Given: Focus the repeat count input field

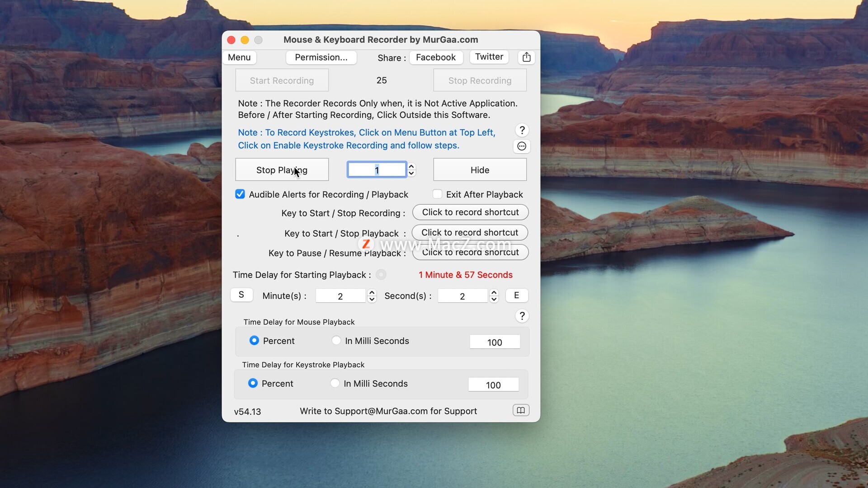Looking at the screenshot, I should point(377,170).
